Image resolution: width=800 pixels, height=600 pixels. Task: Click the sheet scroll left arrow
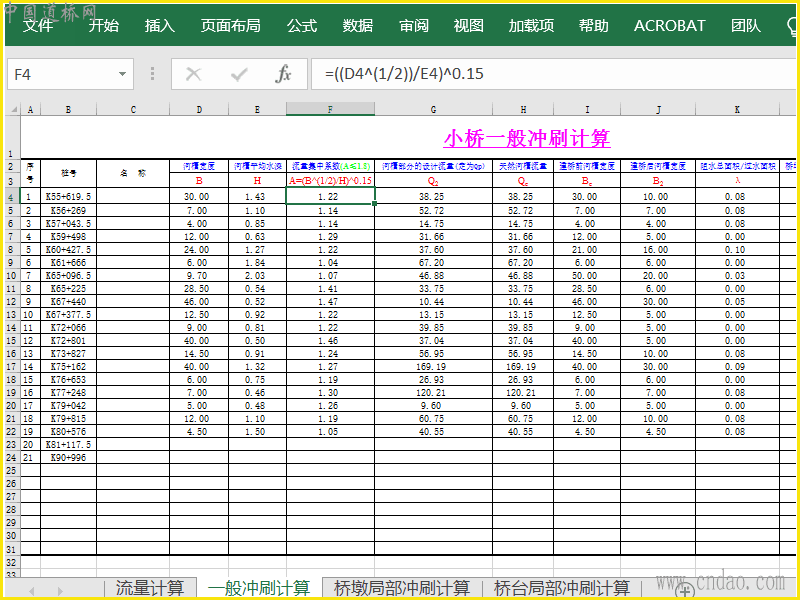32,591
